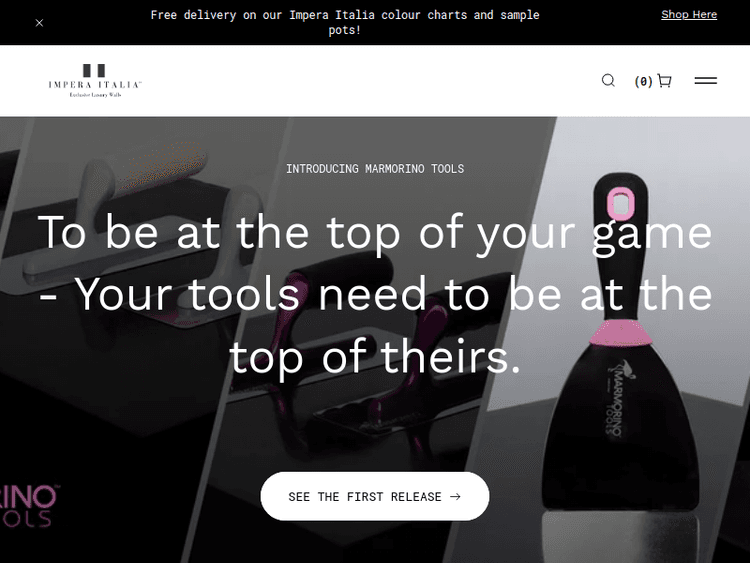750x563 pixels.
Task: Follow the "Shop Here" link
Action: coord(689,15)
